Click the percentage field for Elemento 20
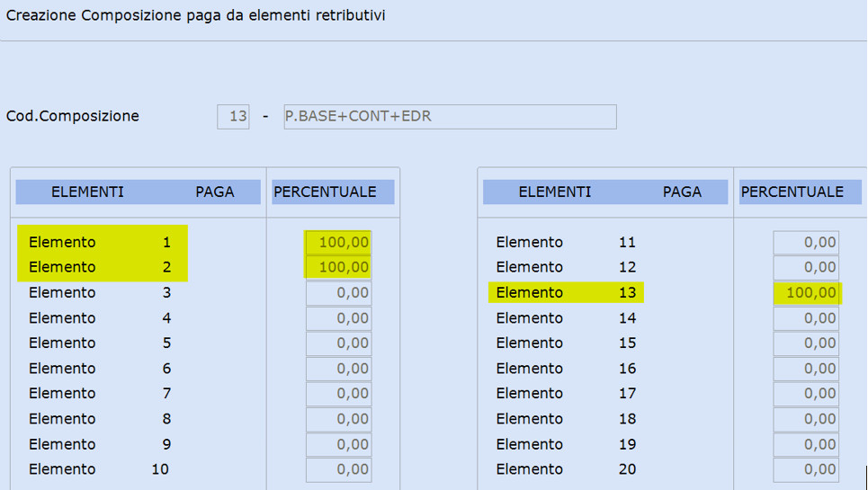 click(806, 469)
